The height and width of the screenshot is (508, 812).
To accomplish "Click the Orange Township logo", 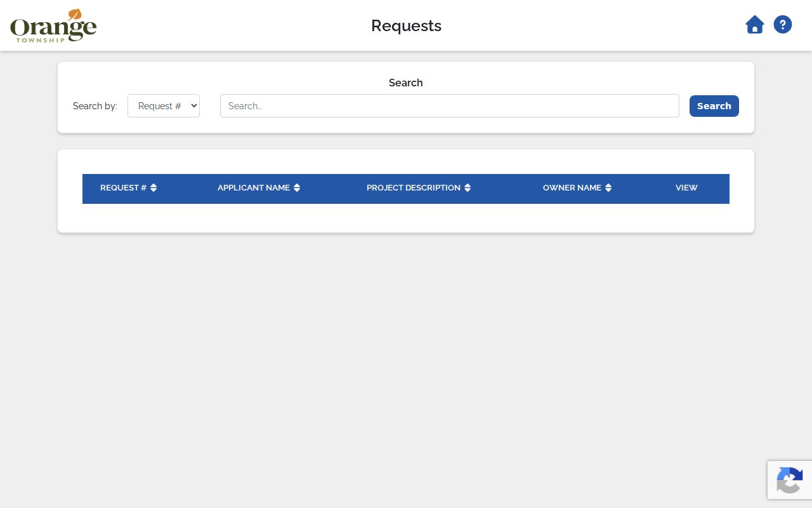I will pyautogui.click(x=53, y=25).
